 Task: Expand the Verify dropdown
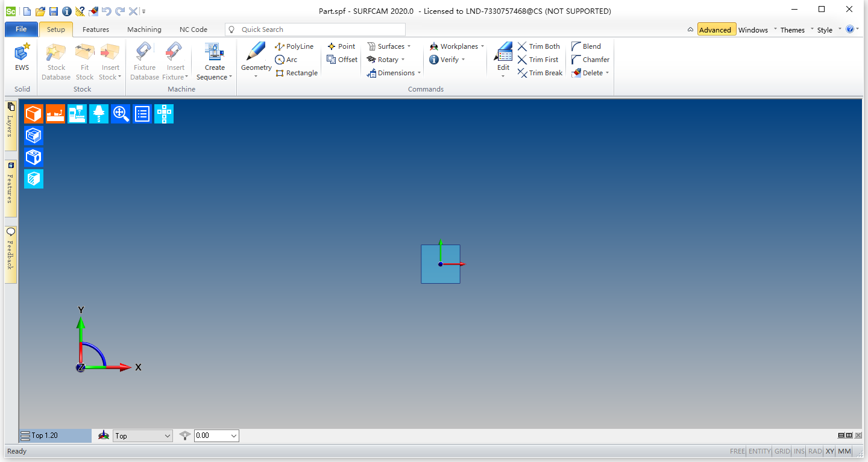[463, 60]
